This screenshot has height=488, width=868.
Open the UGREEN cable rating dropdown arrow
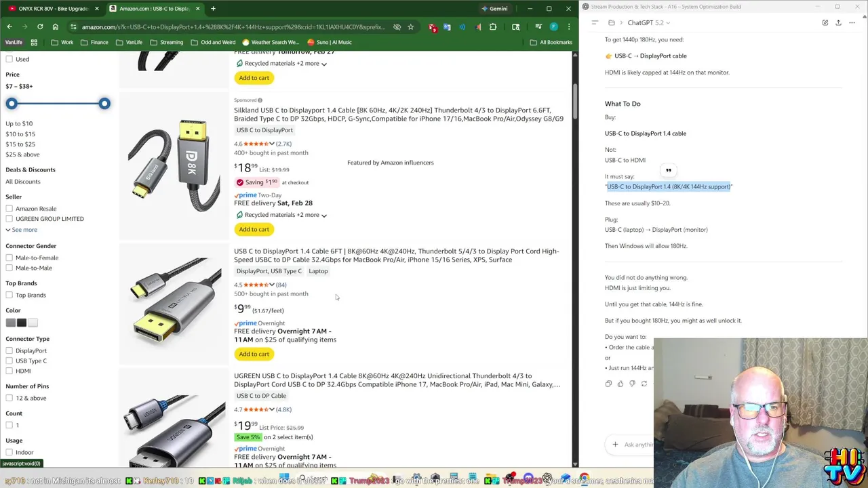click(272, 409)
